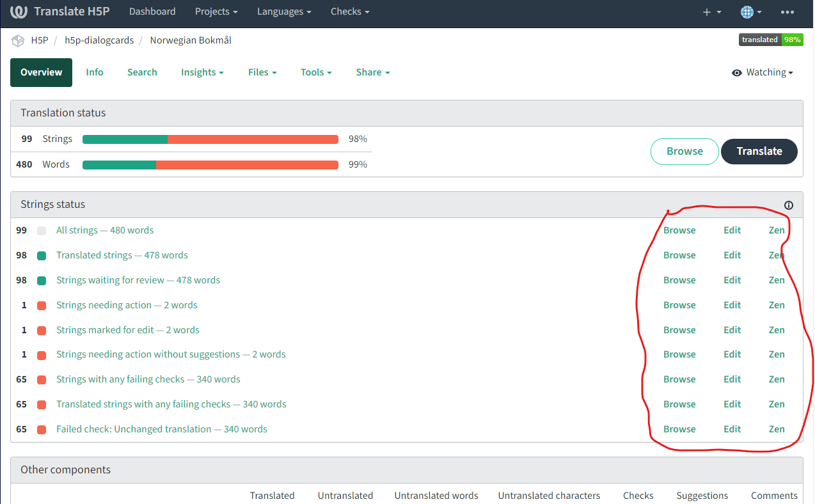Open Failed check: Unchanged translation link
Image resolution: width=815 pixels, height=504 pixels.
[x=162, y=429]
